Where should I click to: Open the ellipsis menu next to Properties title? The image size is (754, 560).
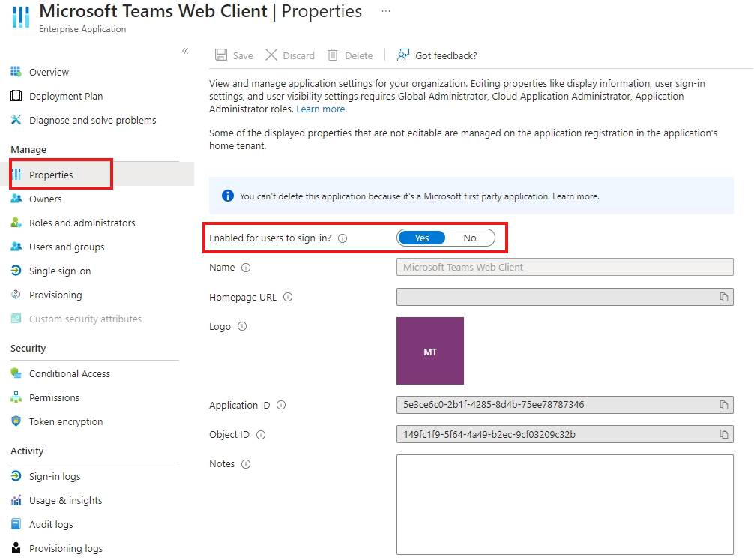coord(385,10)
